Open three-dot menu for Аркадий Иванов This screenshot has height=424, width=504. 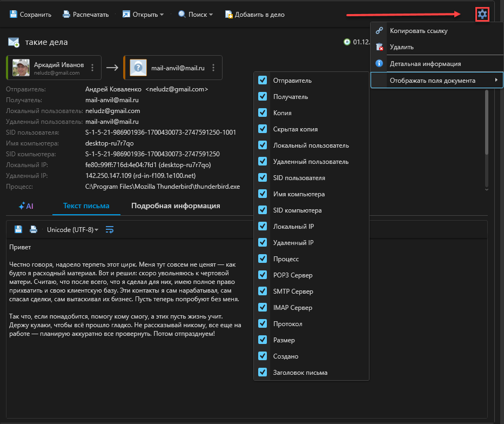pos(92,68)
